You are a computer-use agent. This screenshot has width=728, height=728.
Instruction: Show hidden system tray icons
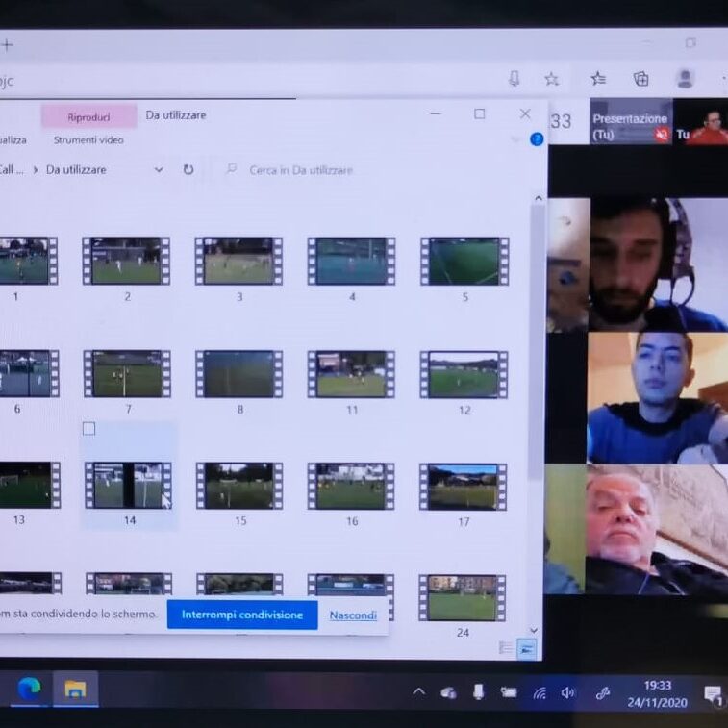point(419,692)
